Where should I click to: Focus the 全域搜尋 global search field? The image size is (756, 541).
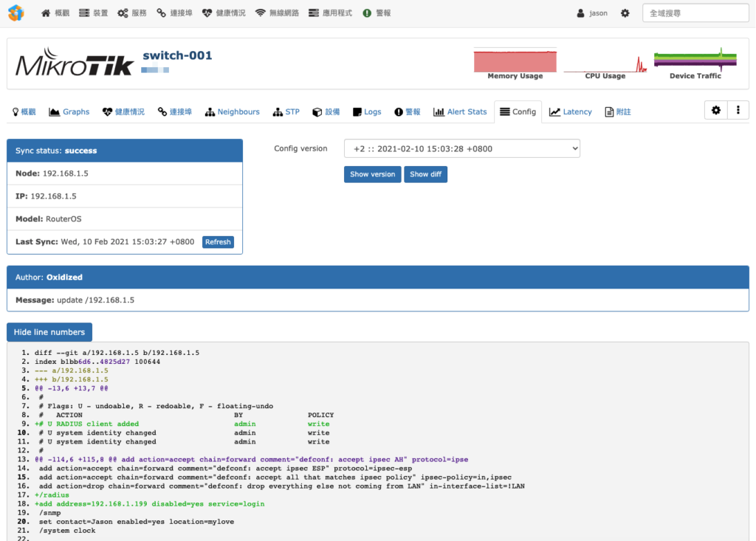(695, 13)
